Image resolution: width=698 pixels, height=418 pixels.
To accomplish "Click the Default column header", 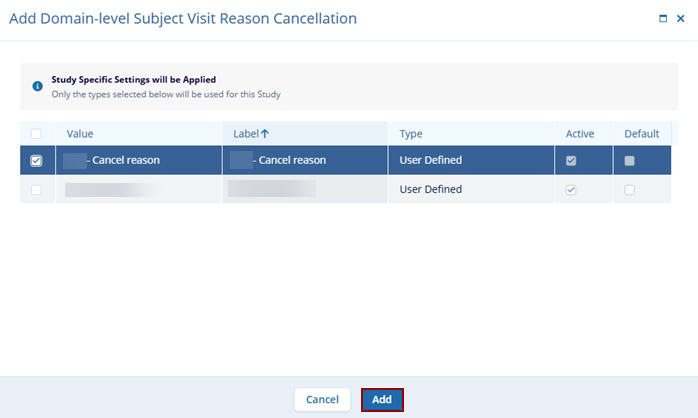I will [642, 133].
